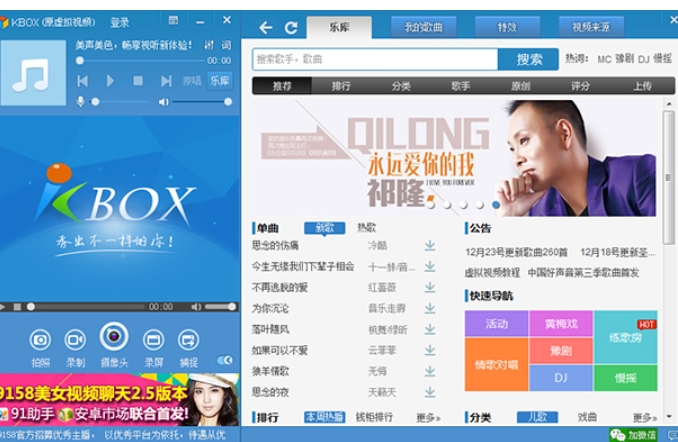This screenshot has width=678, height=442.
Task: Toggle the switch beside 捕捉
Action: [x=225, y=360]
